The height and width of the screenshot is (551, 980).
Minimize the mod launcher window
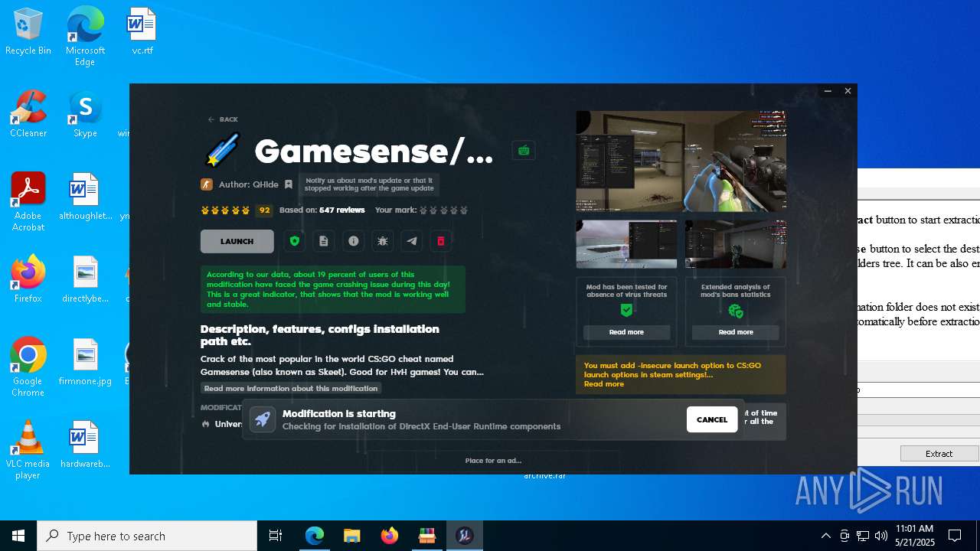point(828,91)
